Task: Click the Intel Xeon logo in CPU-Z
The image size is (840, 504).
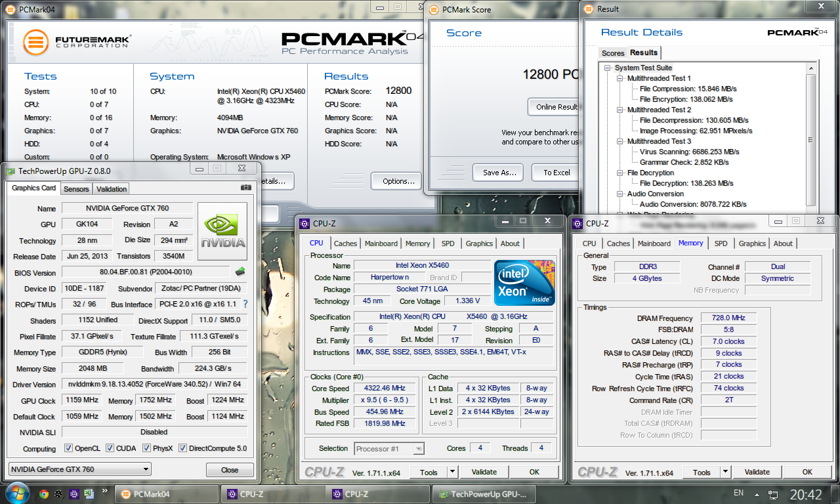Action: coord(524,283)
